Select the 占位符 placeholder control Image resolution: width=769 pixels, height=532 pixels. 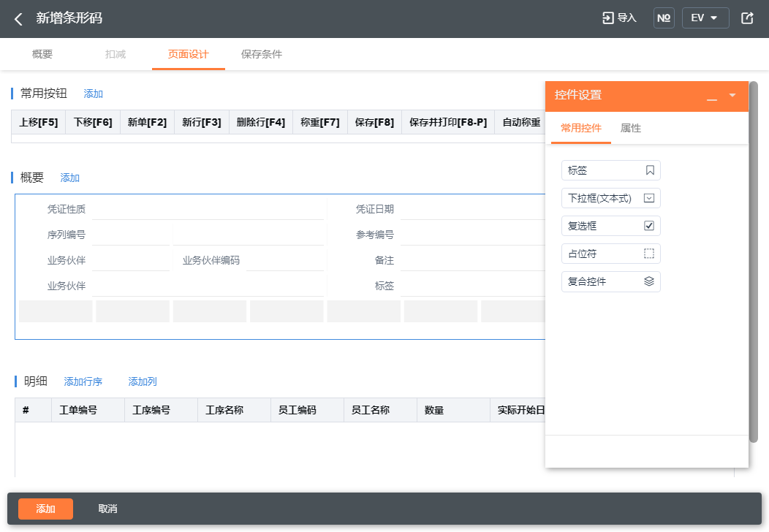pos(610,254)
